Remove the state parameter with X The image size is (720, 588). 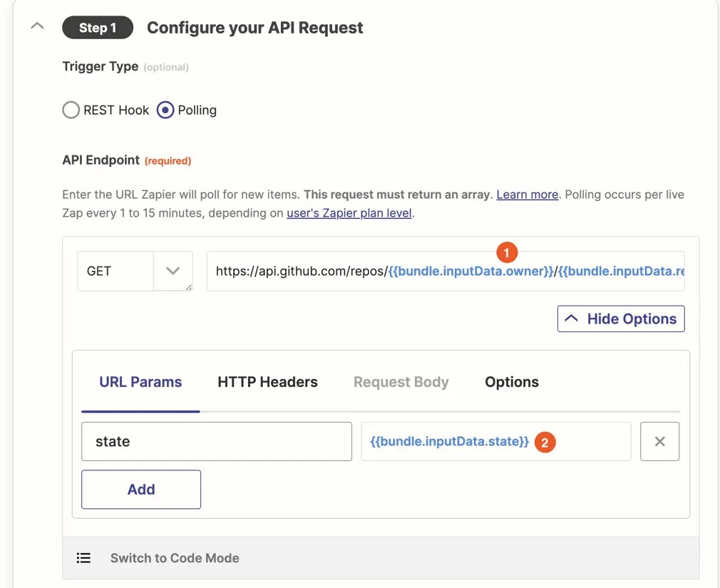coord(660,442)
